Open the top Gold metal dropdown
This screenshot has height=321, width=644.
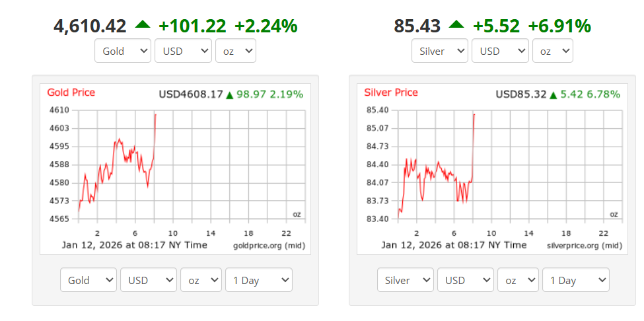click(123, 51)
